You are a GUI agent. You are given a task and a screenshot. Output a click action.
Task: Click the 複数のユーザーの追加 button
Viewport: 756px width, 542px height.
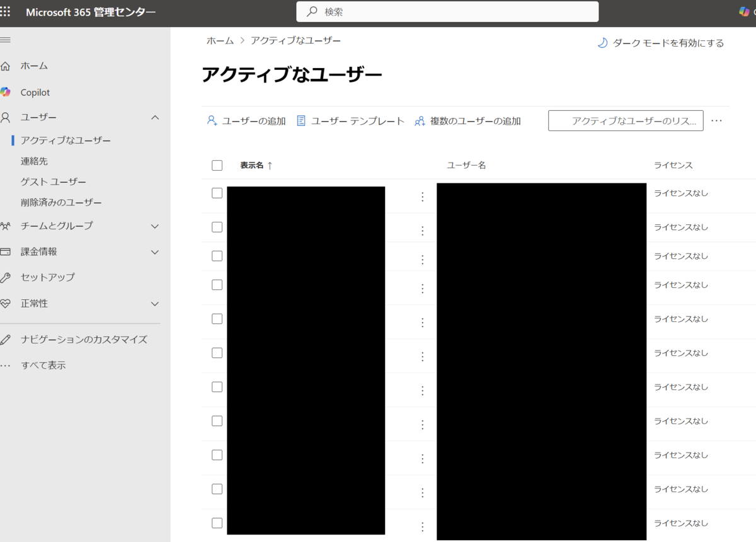467,121
